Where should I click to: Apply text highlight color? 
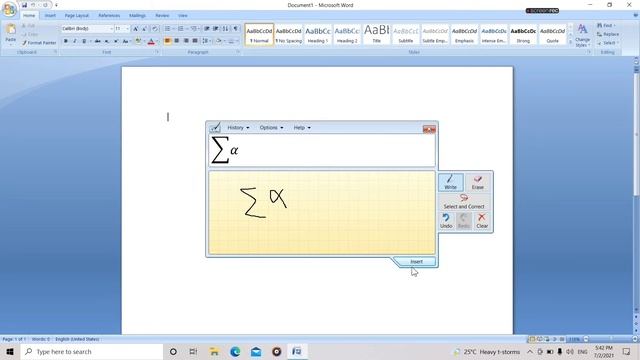pyautogui.click(x=138, y=41)
